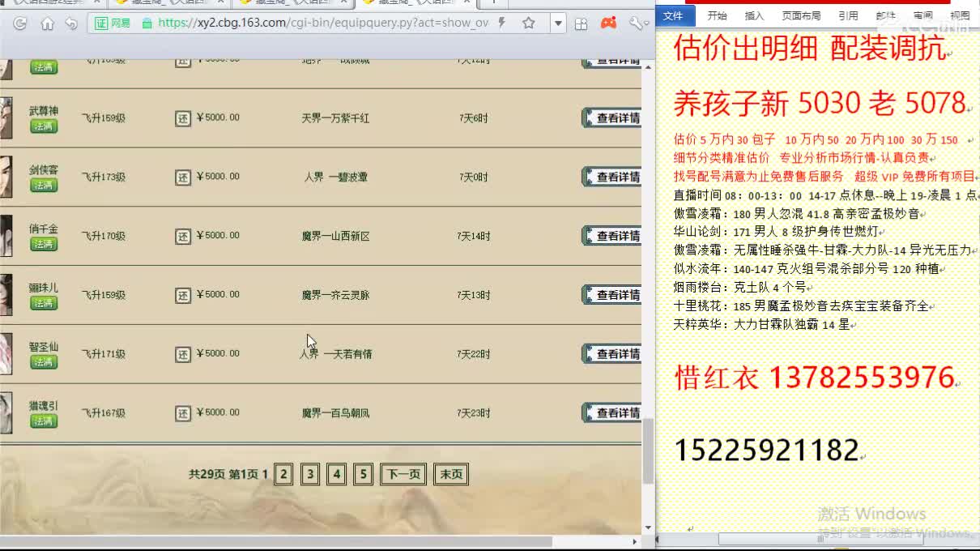View details for the 俏千金 listing
This screenshot has width=980, height=551.
612,236
